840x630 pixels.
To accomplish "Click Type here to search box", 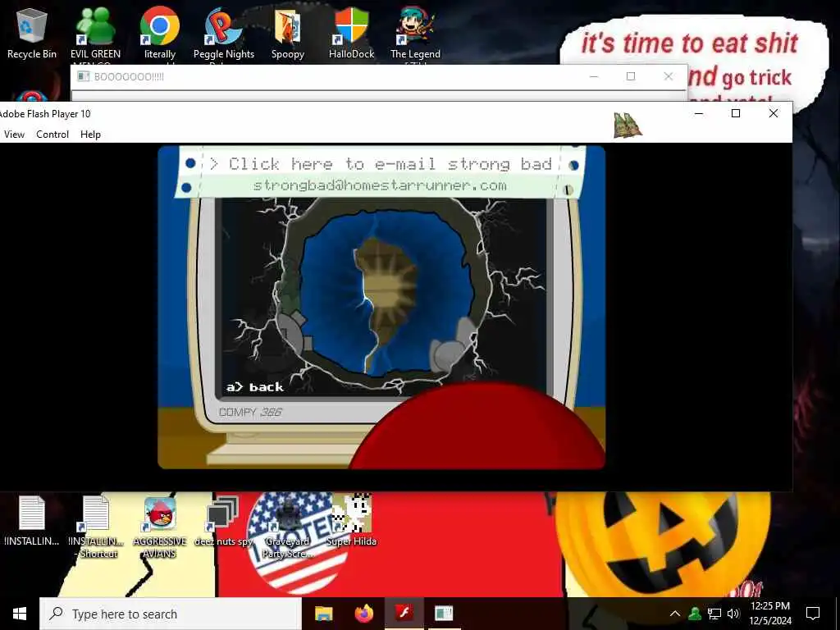I will [171, 614].
